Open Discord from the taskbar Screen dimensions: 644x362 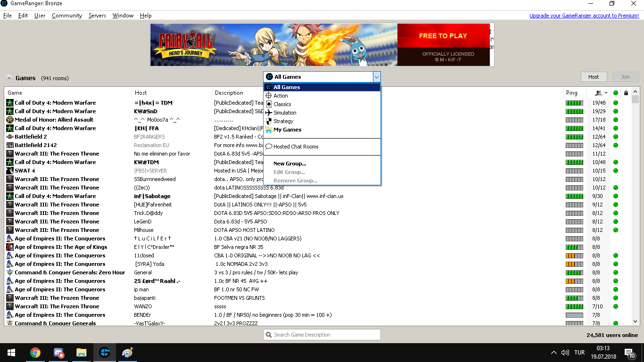click(x=58, y=353)
